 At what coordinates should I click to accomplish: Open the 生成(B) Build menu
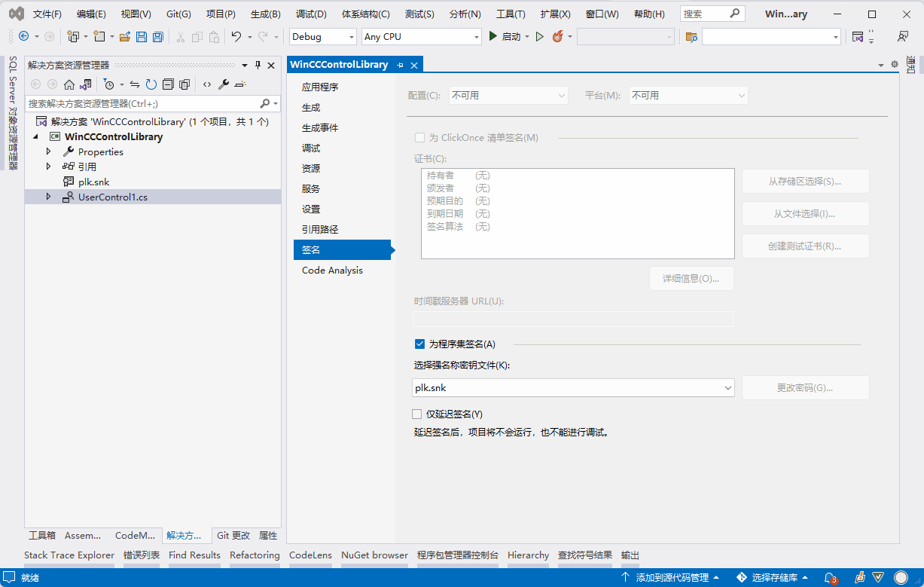[x=265, y=14]
